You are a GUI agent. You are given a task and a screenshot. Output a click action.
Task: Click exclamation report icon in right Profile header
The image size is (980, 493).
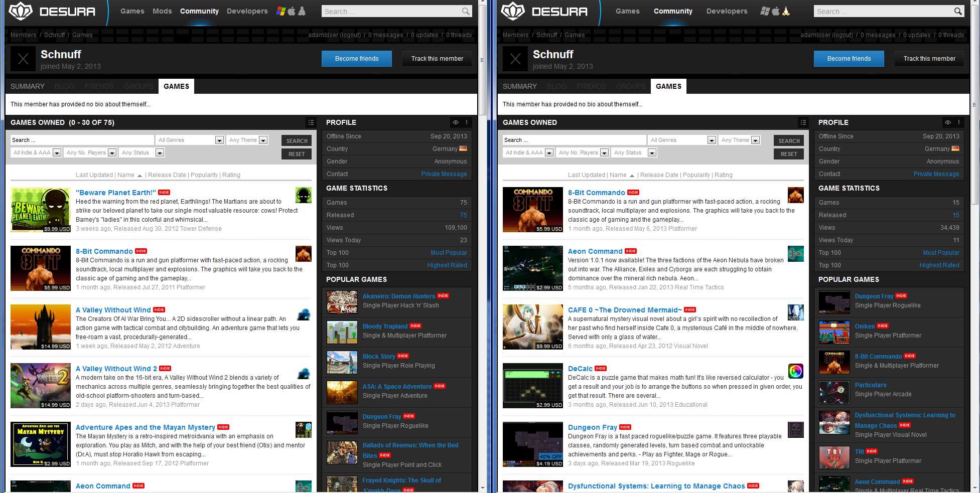click(x=959, y=122)
